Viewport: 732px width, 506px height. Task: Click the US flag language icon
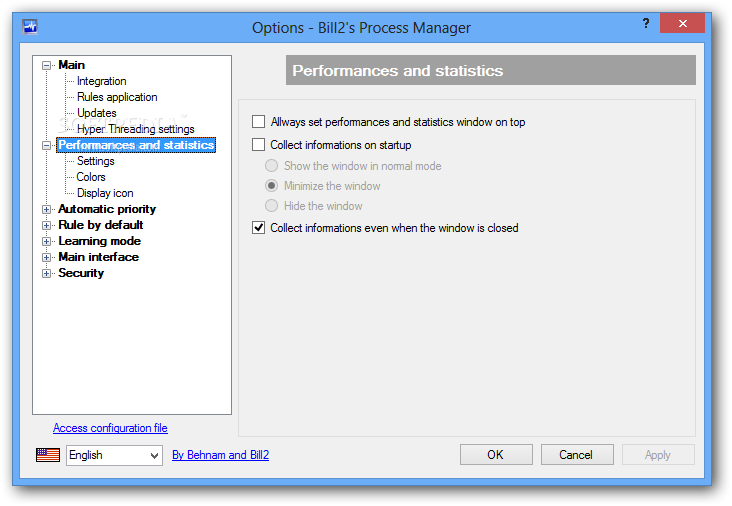48,455
